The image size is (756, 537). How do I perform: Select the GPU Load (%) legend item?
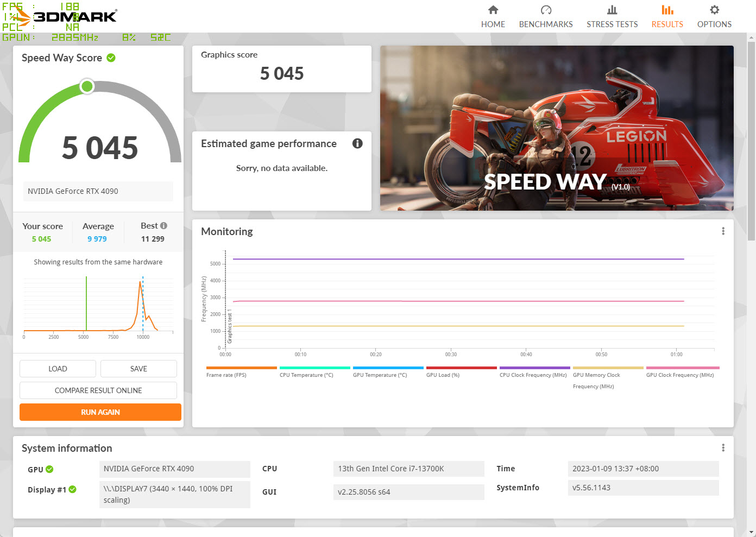[x=443, y=375]
